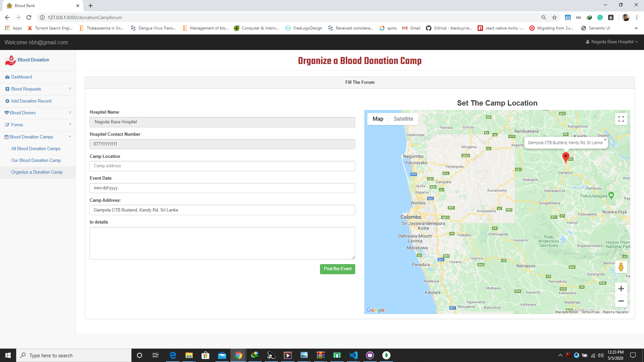
Task: Click the Street View pegman icon
Action: tap(621, 267)
